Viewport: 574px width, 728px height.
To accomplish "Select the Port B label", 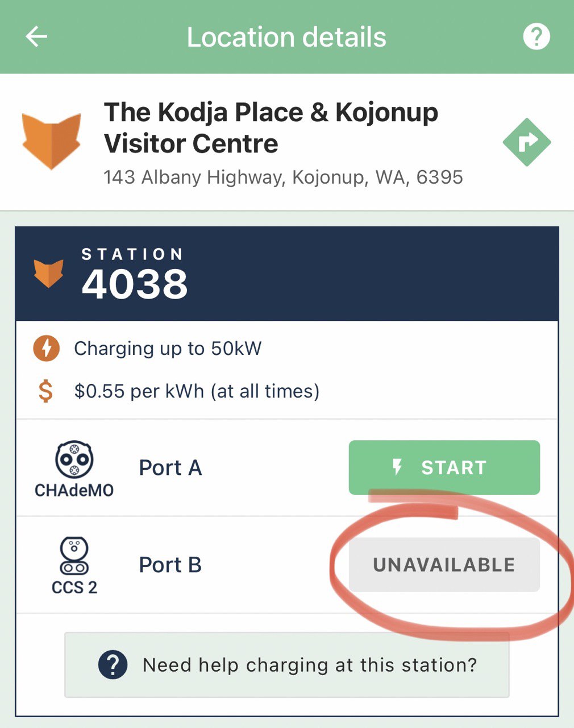I will [170, 565].
